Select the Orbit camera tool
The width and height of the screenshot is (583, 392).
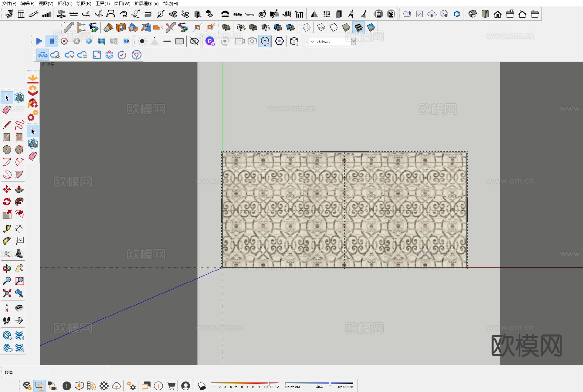tap(7, 268)
